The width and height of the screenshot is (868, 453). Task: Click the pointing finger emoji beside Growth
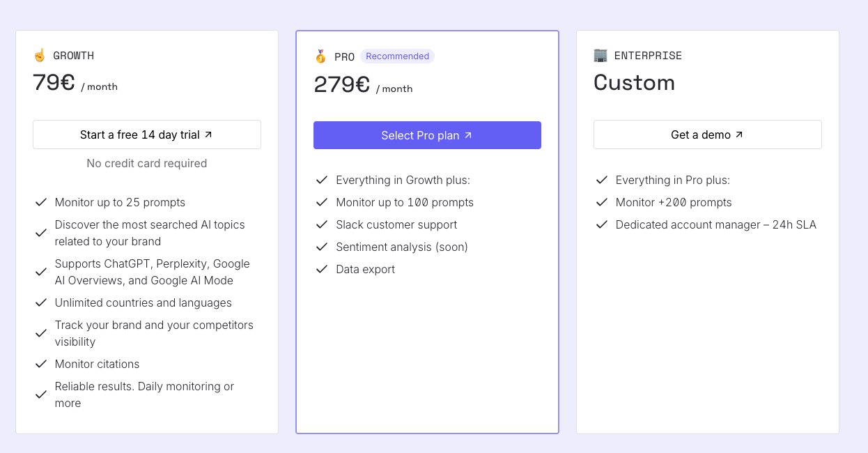[x=40, y=55]
